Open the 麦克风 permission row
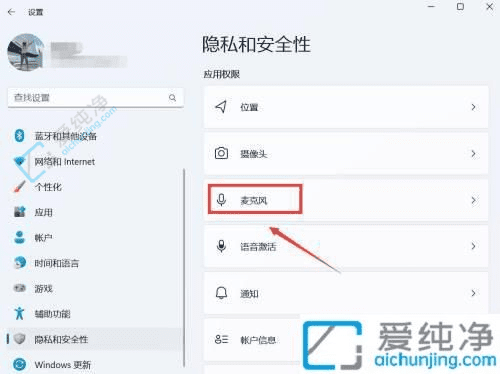Viewport: 500px width, 374px height. pos(346,200)
